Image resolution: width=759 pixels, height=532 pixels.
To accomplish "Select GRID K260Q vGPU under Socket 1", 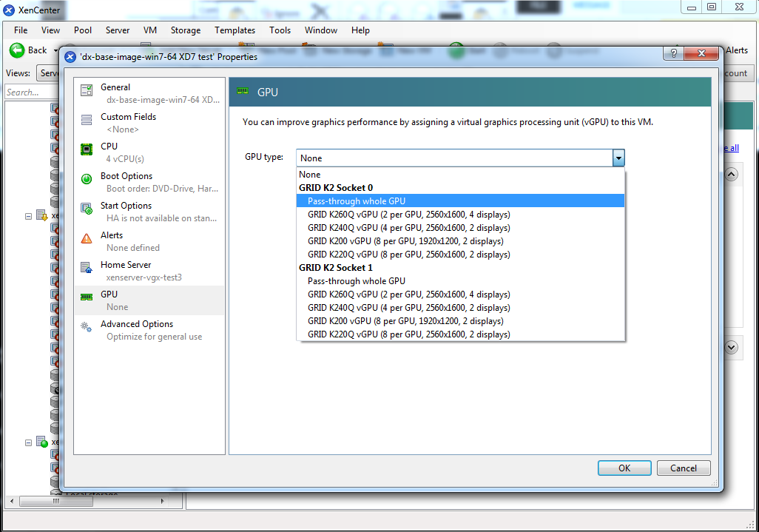I will 408,294.
